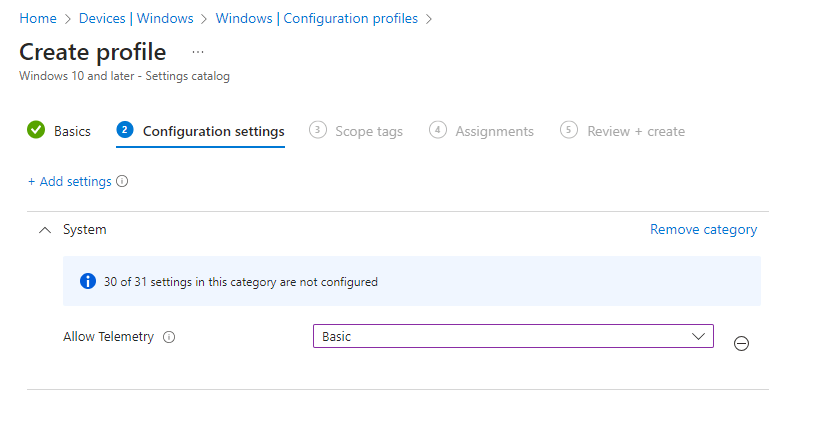Show the Allow Telemetry info tooltip icon

[169, 337]
